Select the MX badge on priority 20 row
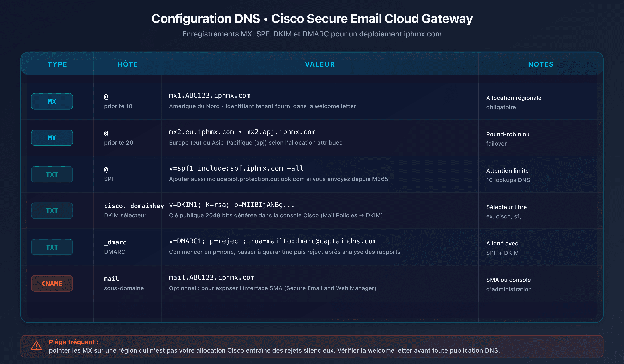624x364 pixels. [52, 138]
